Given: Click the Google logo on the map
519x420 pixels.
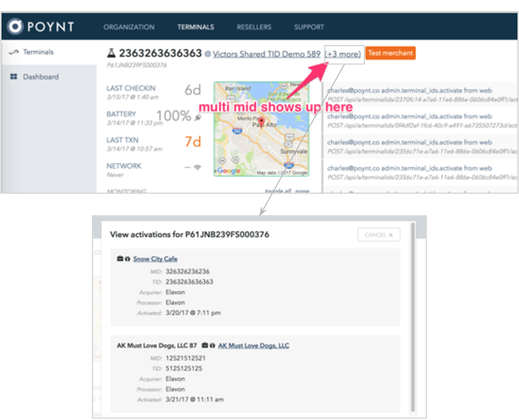Looking at the screenshot, I should click(228, 171).
